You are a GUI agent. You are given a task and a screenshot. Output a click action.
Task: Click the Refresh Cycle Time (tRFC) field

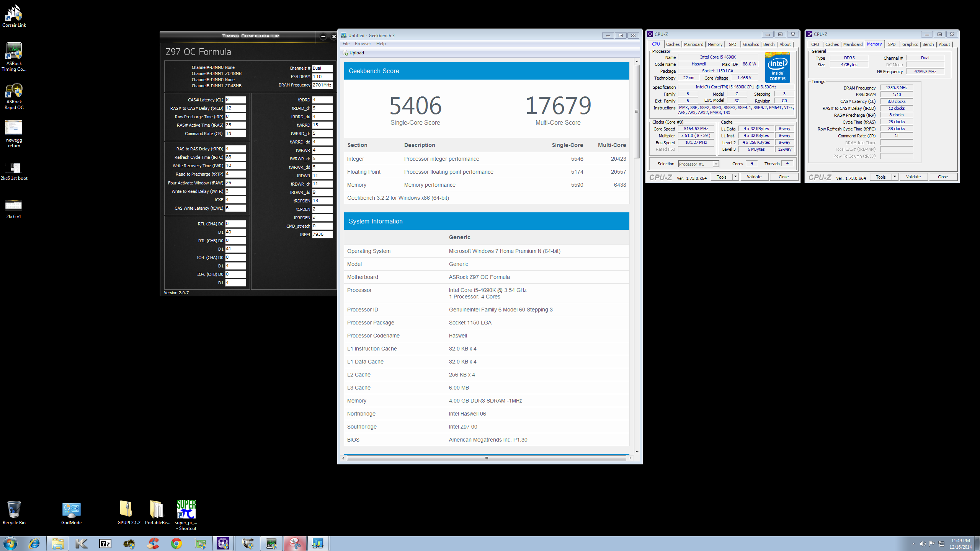(x=235, y=157)
